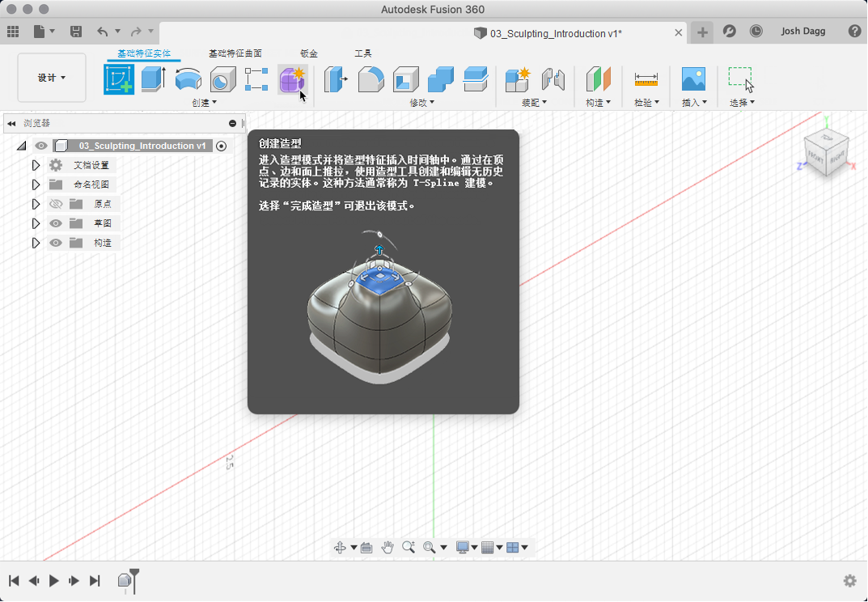868x602 pixels.
Task: Select the Hole tool
Action: (x=222, y=79)
